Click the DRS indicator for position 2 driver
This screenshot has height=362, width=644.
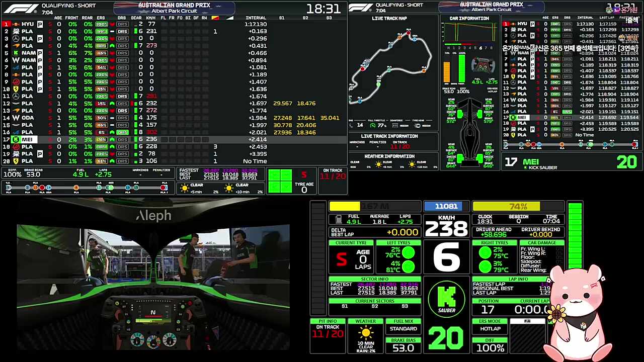coord(122,31)
